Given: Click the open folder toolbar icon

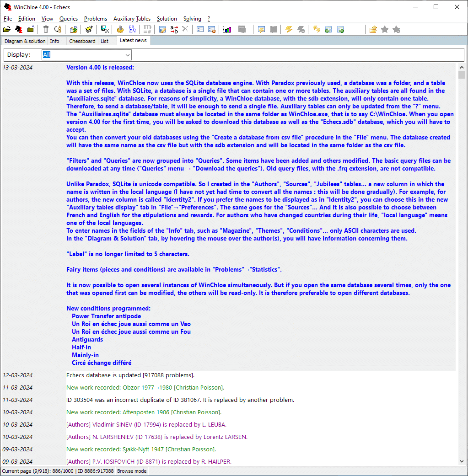Looking at the screenshot, I should click(7, 29).
